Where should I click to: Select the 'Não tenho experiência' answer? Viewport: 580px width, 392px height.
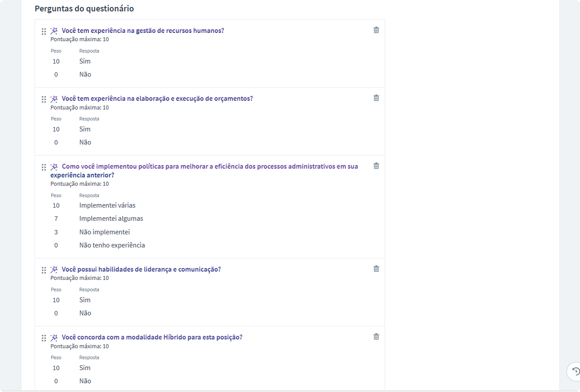point(112,245)
